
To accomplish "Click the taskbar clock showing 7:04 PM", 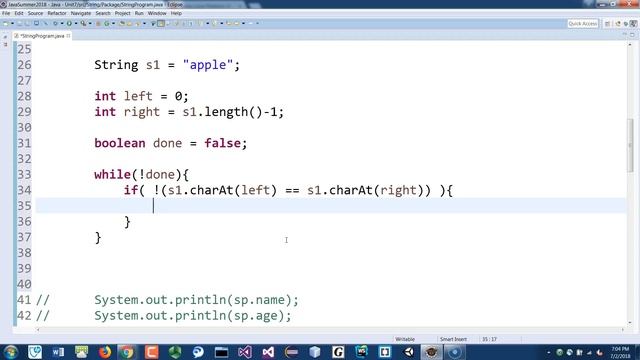I will 620,352.
